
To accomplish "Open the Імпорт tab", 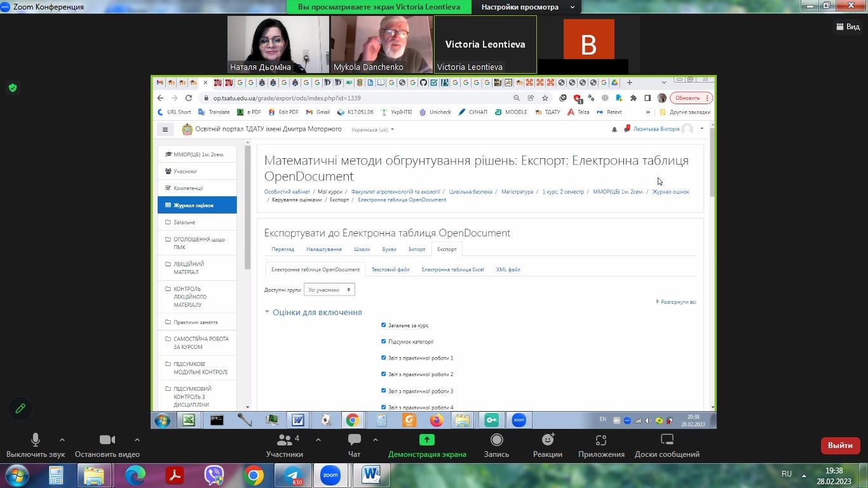I will pyautogui.click(x=417, y=249).
